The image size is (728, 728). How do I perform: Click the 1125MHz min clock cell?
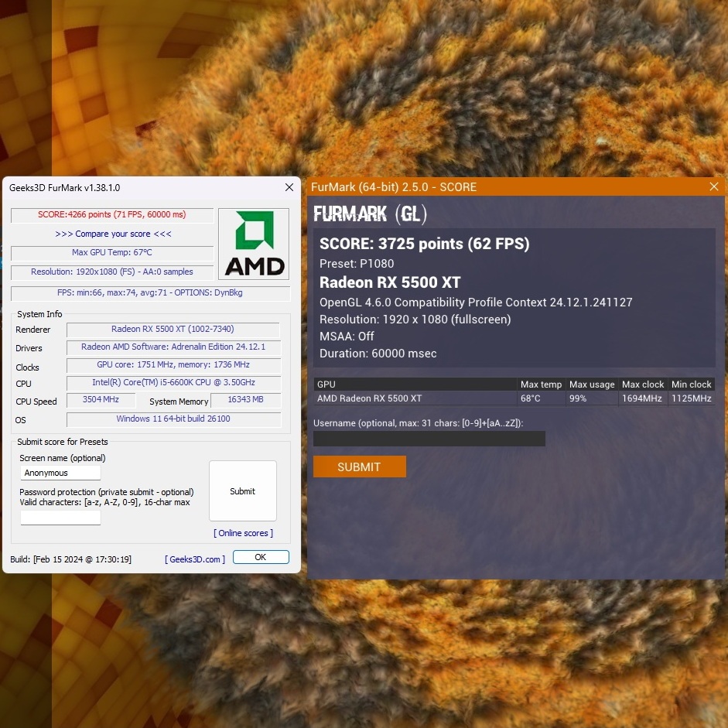coord(692,398)
